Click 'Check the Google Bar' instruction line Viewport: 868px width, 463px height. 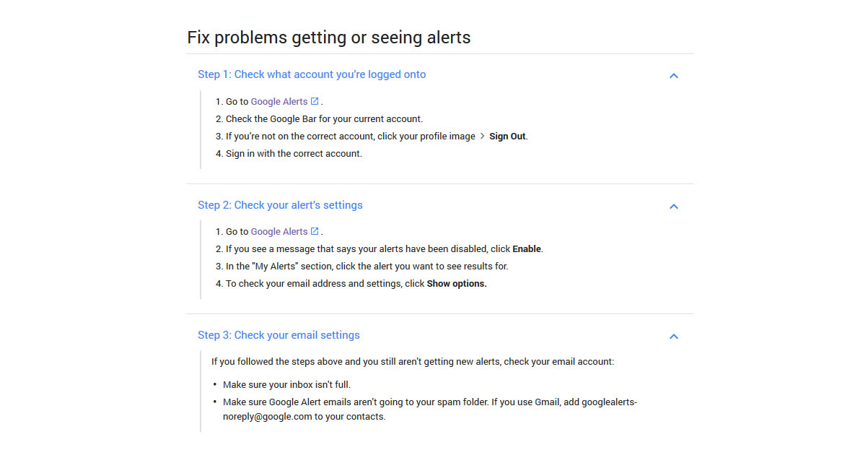[324, 119]
